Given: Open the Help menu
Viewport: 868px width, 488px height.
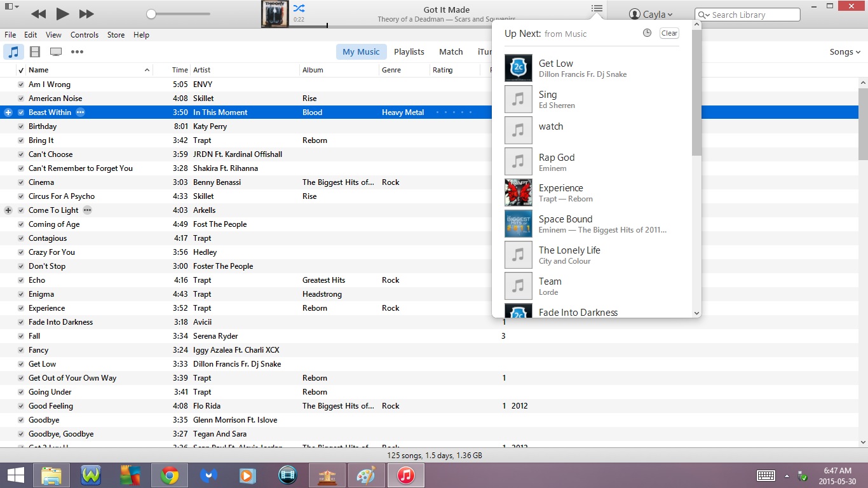Looking at the screenshot, I should (x=142, y=35).
